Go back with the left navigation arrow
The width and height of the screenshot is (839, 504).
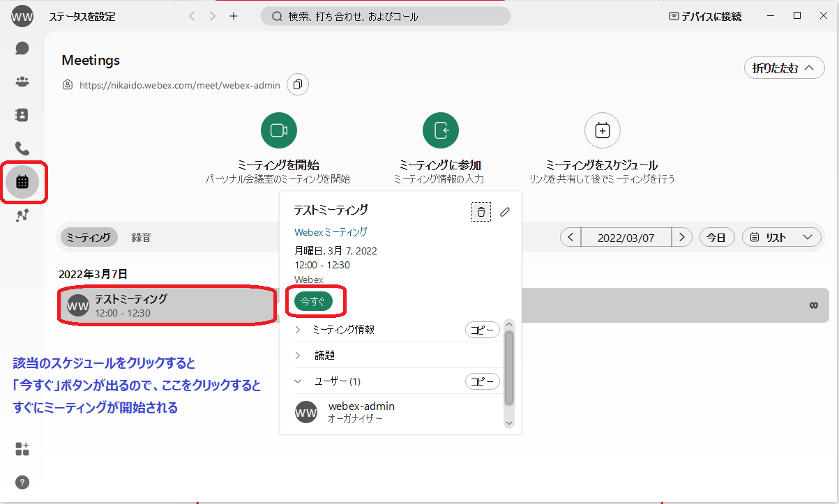click(x=192, y=16)
